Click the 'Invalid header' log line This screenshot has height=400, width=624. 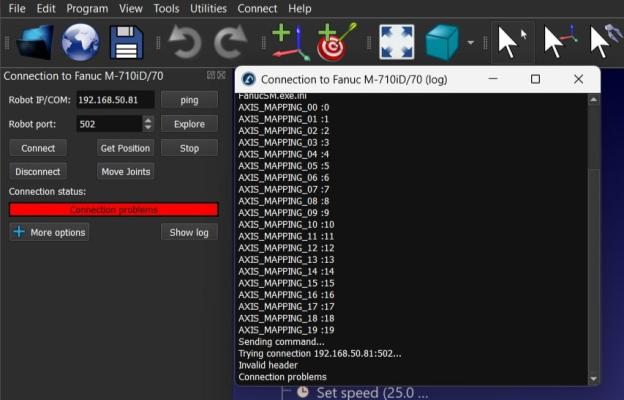(x=268, y=365)
